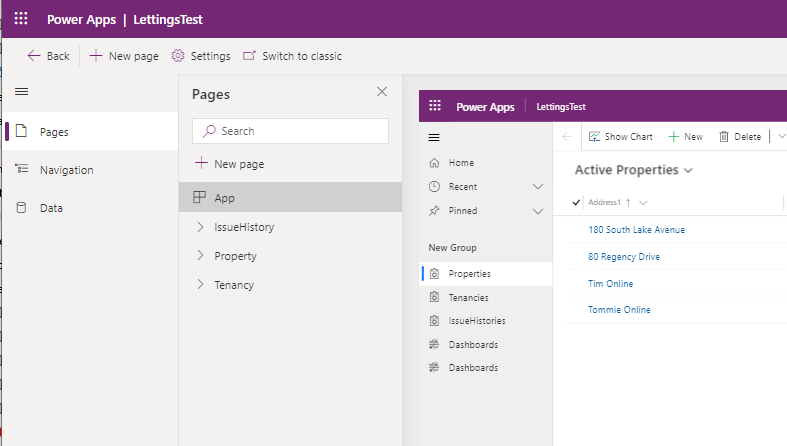Expand Recent chevron in preview navigation
This screenshot has height=446, width=787.
(538, 187)
